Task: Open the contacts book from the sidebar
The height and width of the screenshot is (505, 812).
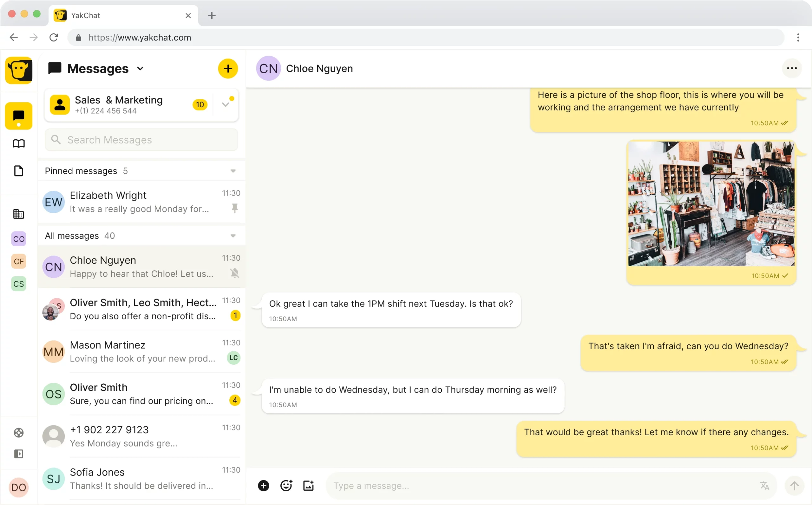Action: point(18,143)
